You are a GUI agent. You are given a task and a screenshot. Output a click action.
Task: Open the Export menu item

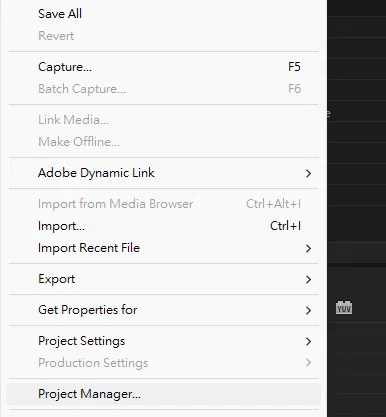point(163,279)
